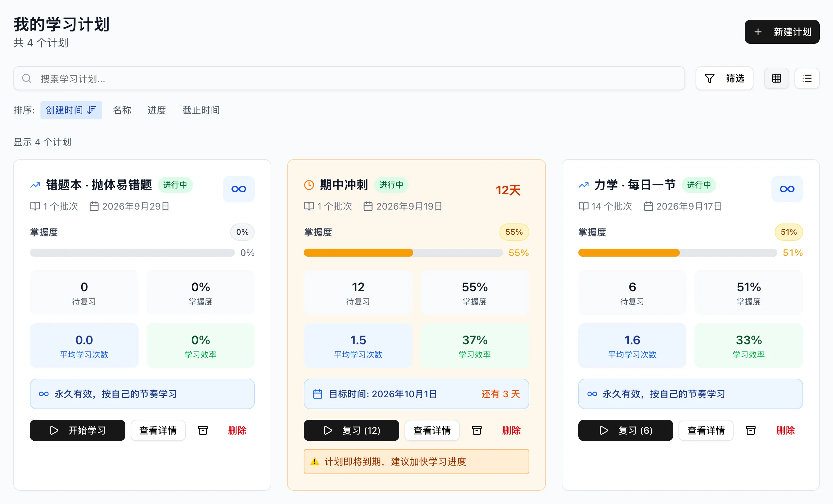The image size is (833, 504).
Task: Click 计划即将到期 warning banner
Action: coord(416,461)
